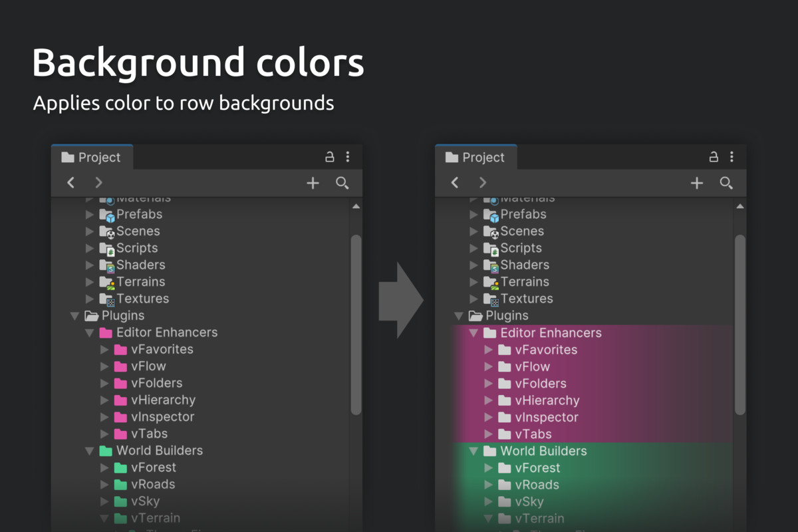The height and width of the screenshot is (532, 798).
Task: Select the right panel's Project tab
Action: point(475,158)
